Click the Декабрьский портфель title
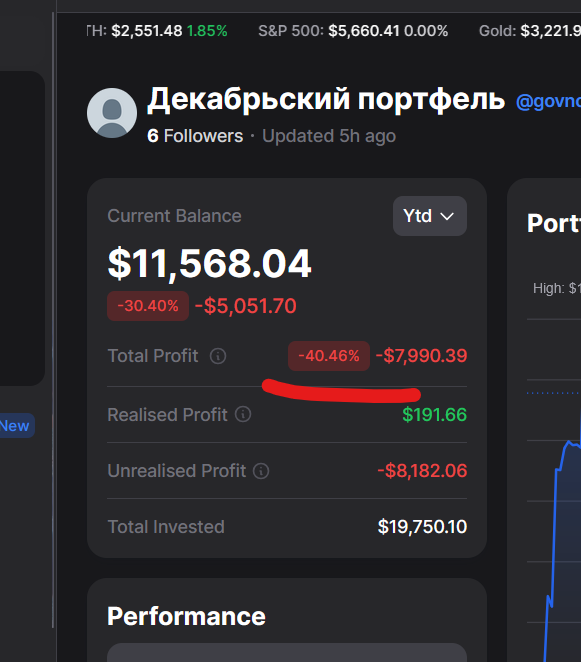Image resolution: width=581 pixels, height=662 pixels. pos(326,100)
